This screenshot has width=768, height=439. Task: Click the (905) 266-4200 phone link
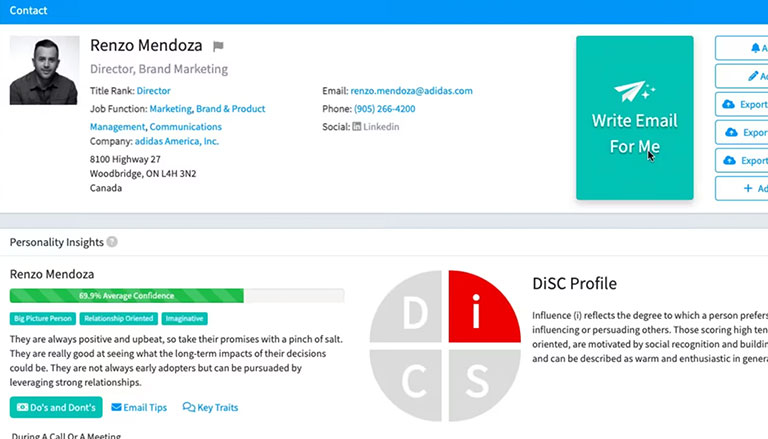coord(384,109)
